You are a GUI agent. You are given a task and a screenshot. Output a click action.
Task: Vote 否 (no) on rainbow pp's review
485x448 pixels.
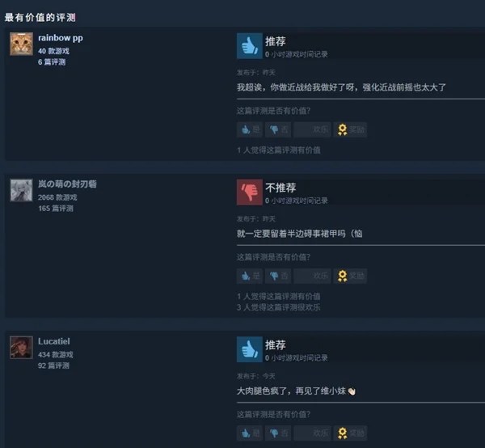click(278, 129)
